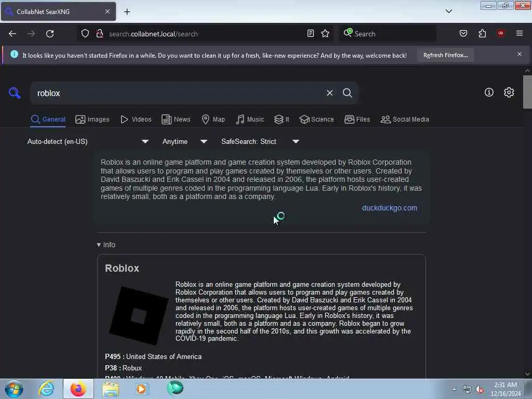Click the insecure connection padlock icon
The image size is (532, 399).
pos(100,34)
